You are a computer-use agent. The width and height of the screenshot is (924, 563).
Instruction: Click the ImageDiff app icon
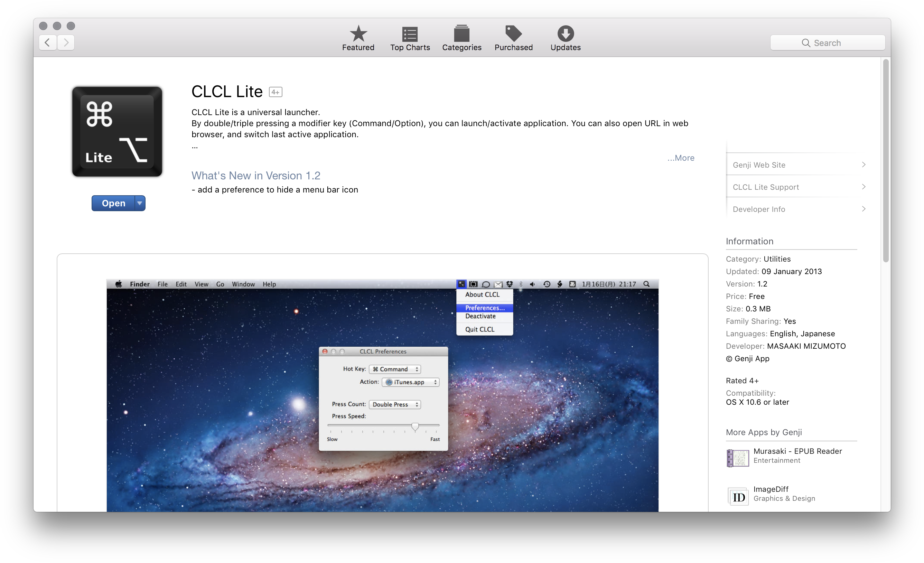[738, 496]
